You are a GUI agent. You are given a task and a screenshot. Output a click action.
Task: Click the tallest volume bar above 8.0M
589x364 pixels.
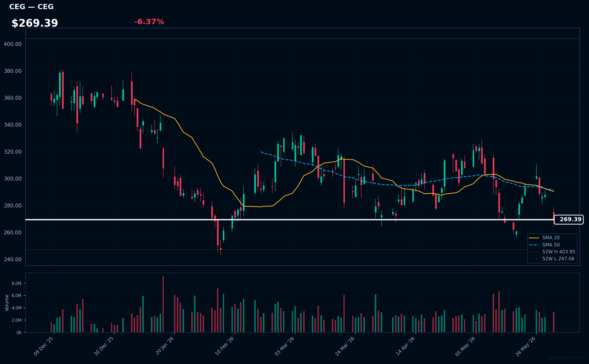(x=163, y=304)
